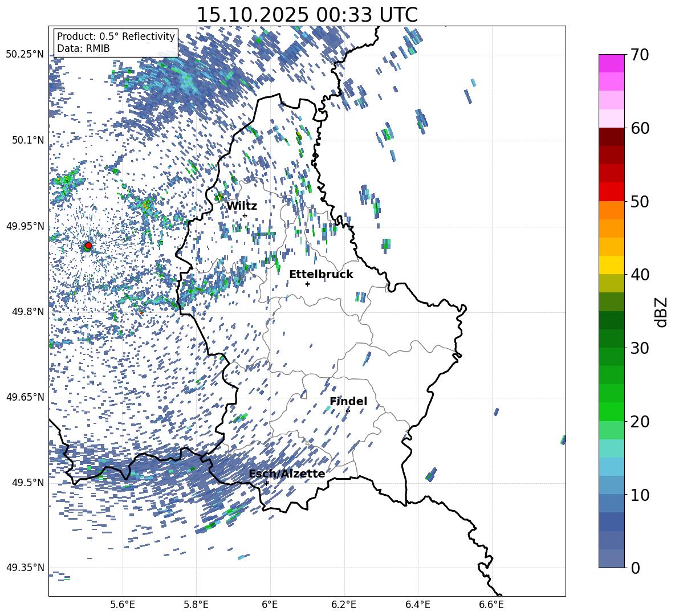Click the 6.2°E longitude label

pyautogui.click(x=344, y=605)
